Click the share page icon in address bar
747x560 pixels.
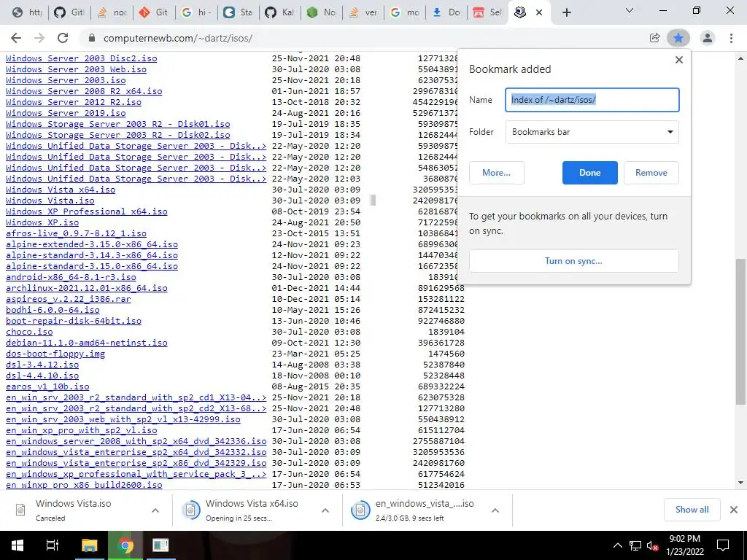click(x=654, y=38)
